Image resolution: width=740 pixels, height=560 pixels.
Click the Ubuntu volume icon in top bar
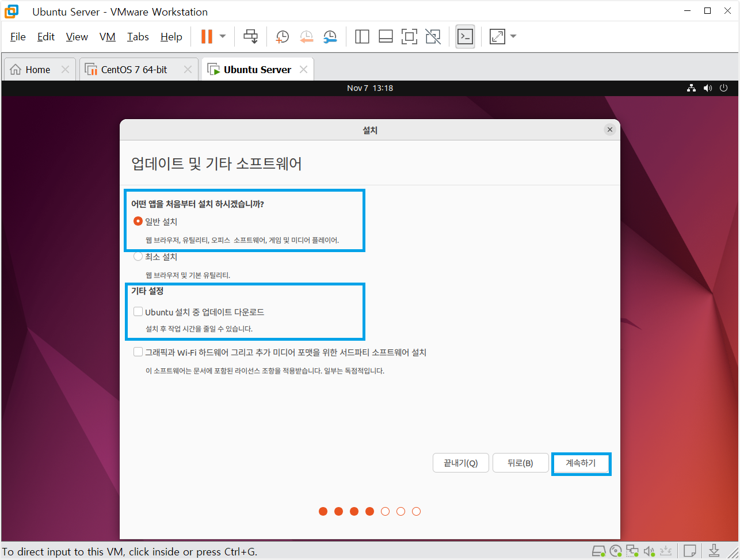pos(708,88)
